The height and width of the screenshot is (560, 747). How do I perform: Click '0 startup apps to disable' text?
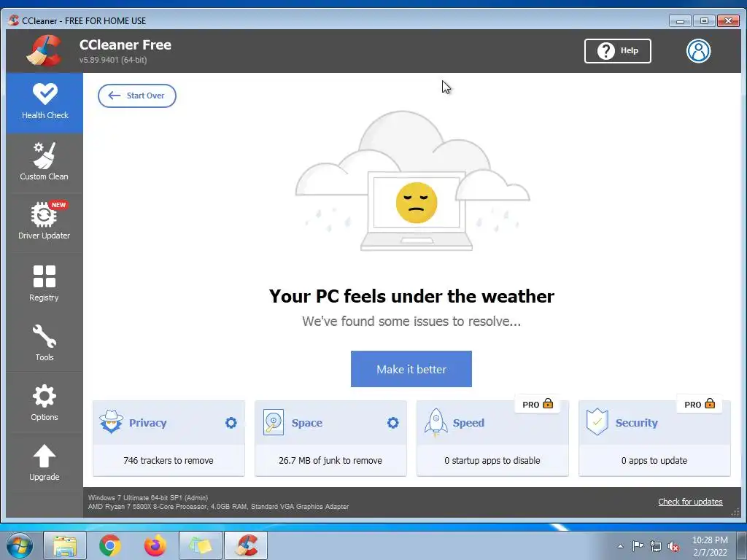click(492, 461)
